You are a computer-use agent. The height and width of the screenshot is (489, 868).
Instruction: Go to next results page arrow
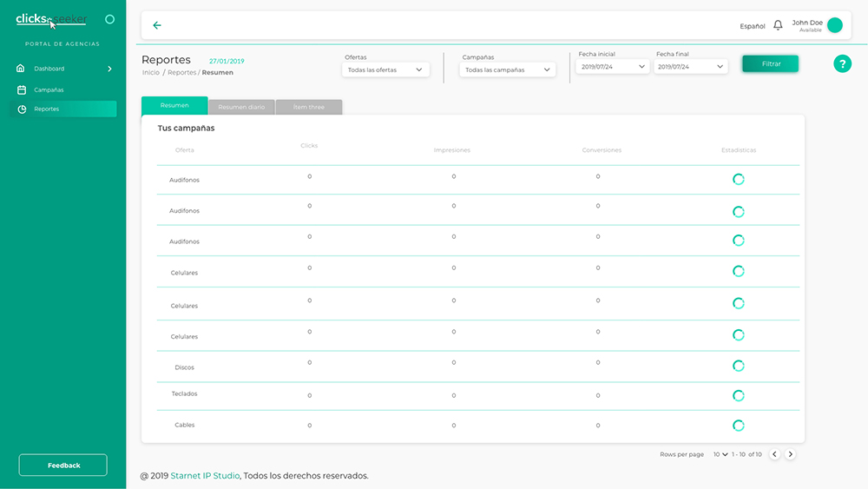coord(791,454)
